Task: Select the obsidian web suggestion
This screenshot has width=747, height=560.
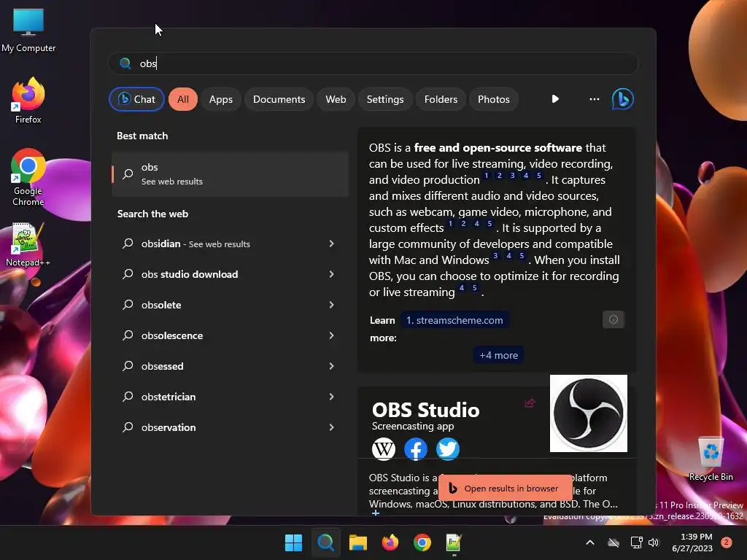Action: tap(231, 244)
